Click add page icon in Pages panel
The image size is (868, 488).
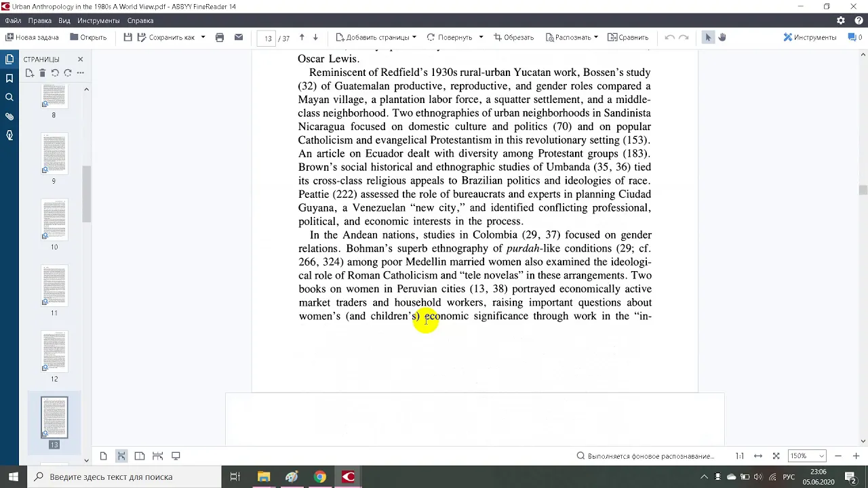pyautogui.click(x=29, y=73)
